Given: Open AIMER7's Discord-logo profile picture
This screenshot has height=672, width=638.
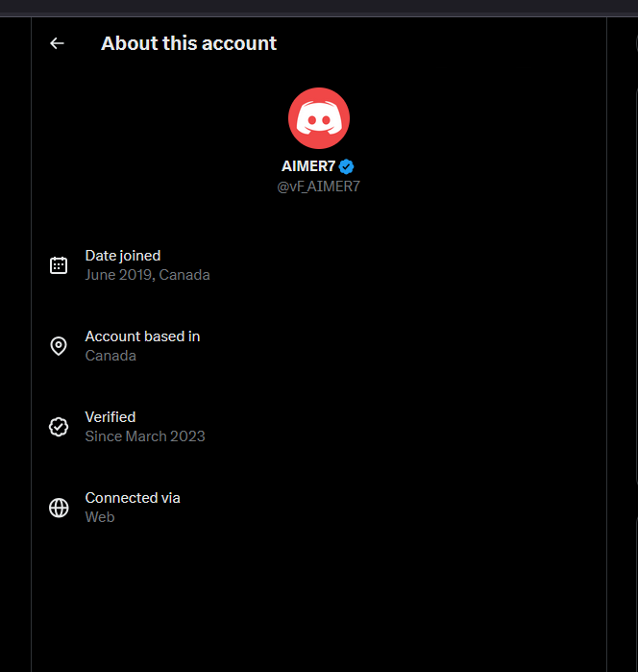Looking at the screenshot, I should (319, 118).
